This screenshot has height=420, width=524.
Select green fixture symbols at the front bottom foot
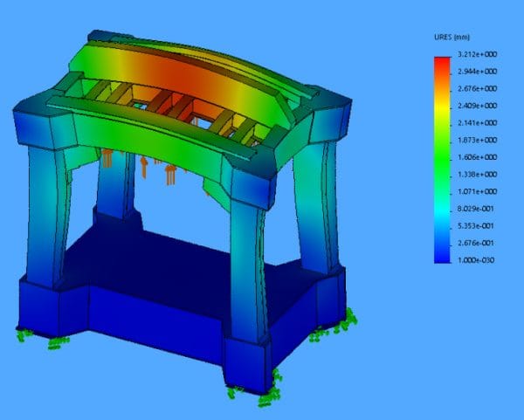click(x=271, y=390)
